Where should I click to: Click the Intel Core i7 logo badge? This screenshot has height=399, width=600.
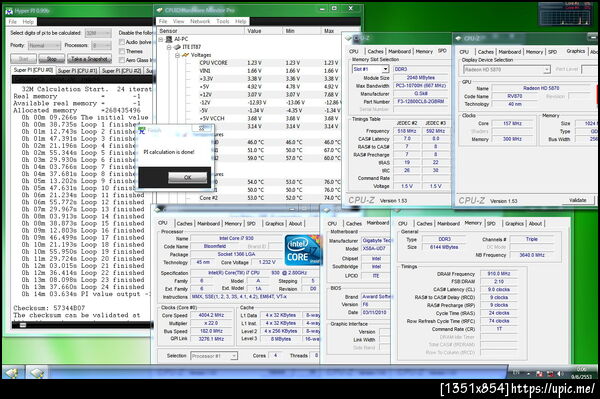[x=302, y=250]
